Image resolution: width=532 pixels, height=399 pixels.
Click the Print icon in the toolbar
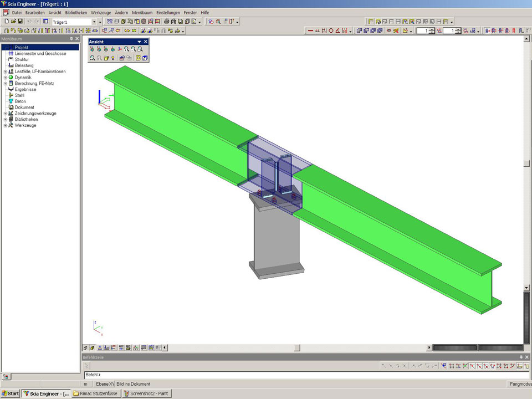tap(166, 22)
